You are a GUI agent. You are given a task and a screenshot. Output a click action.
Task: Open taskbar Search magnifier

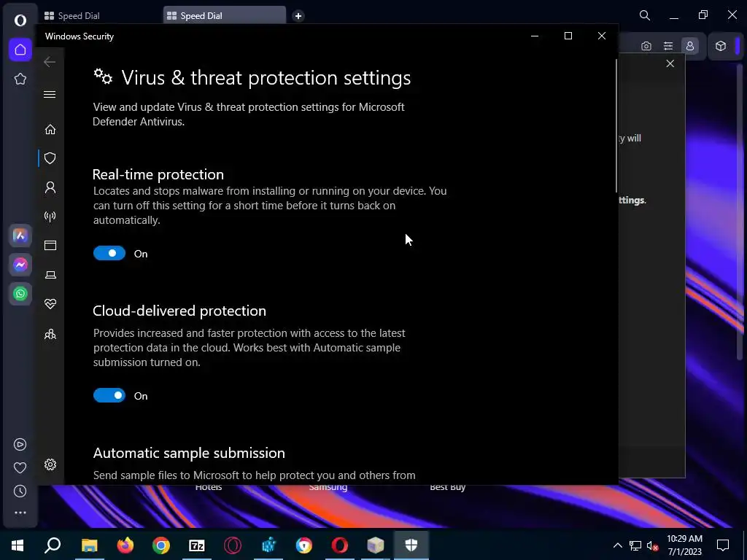[x=53, y=545]
